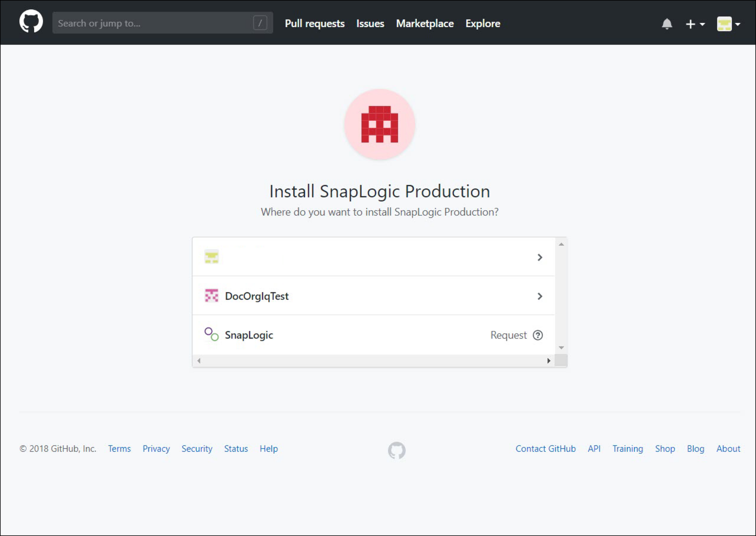Open the Marketplace menu item
756x536 pixels.
tap(425, 24)
